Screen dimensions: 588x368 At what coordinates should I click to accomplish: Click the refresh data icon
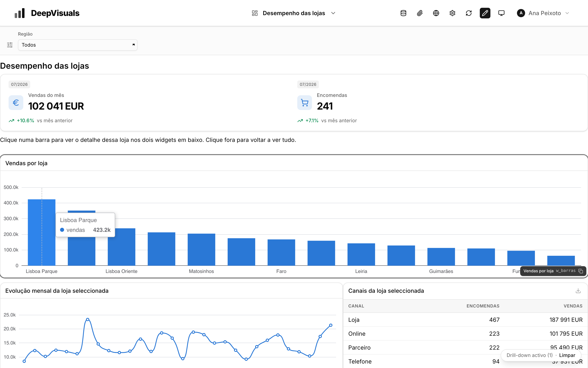469,13
